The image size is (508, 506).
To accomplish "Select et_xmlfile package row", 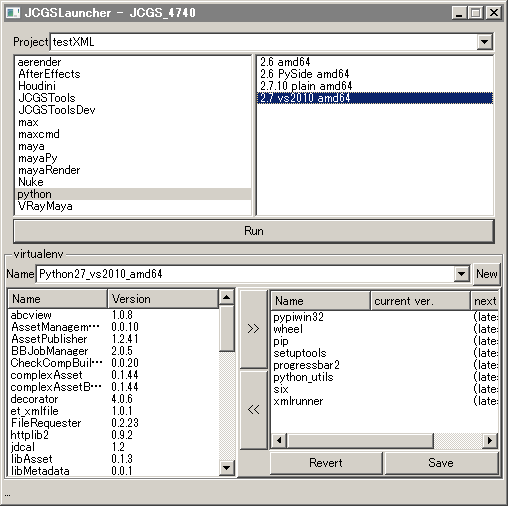I will click(113, 411).
